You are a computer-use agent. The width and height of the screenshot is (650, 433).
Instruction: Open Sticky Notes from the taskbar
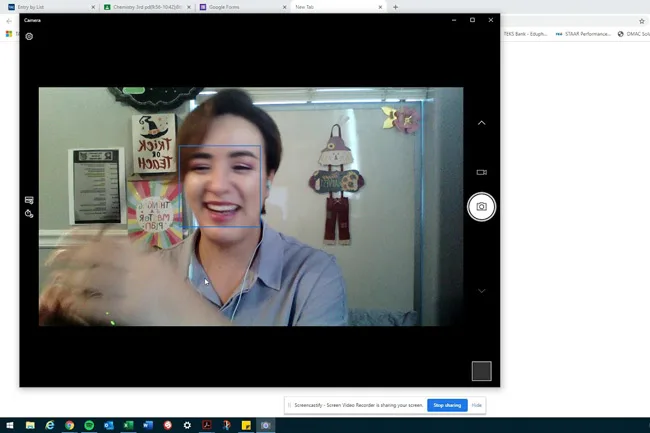pyautogui.click(x=246, y=425)
